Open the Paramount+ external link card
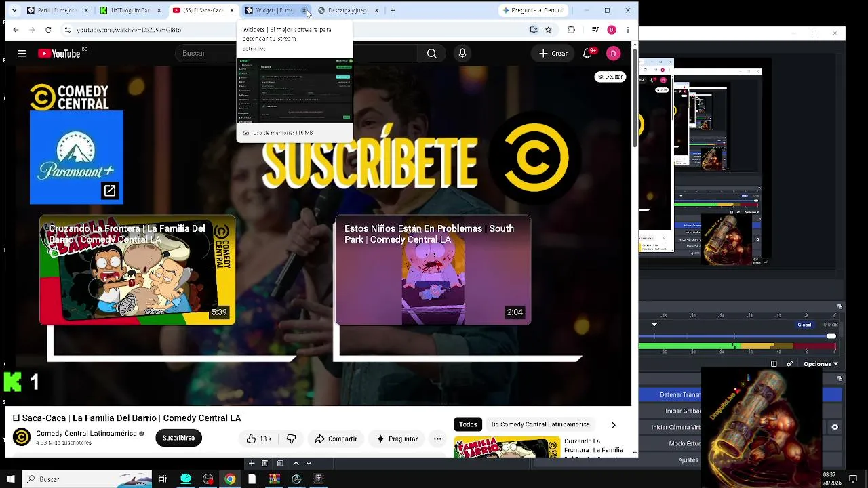This screenshot has width=868, height=488. pos(77,157)
